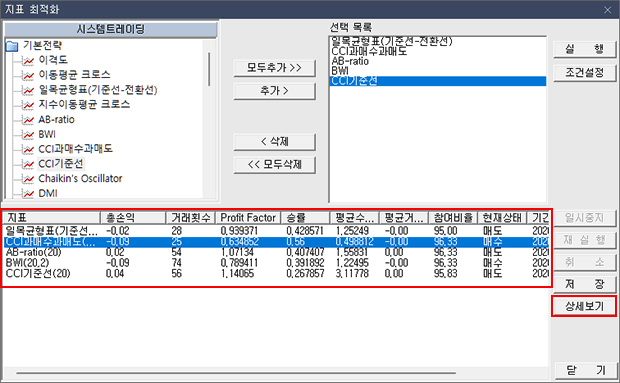
Task: Click the 저장 save button
Action: (x=584, y=284)
